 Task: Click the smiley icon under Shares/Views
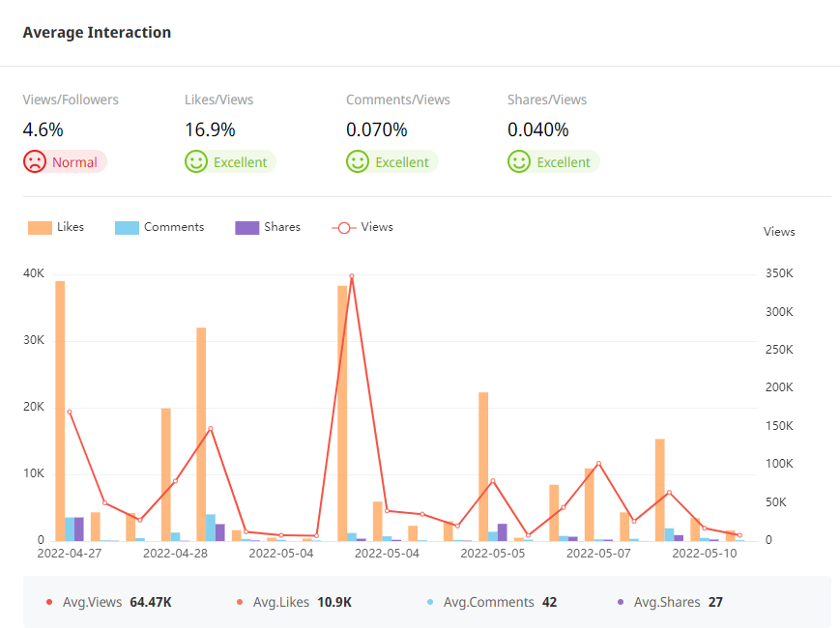point(519,162)
